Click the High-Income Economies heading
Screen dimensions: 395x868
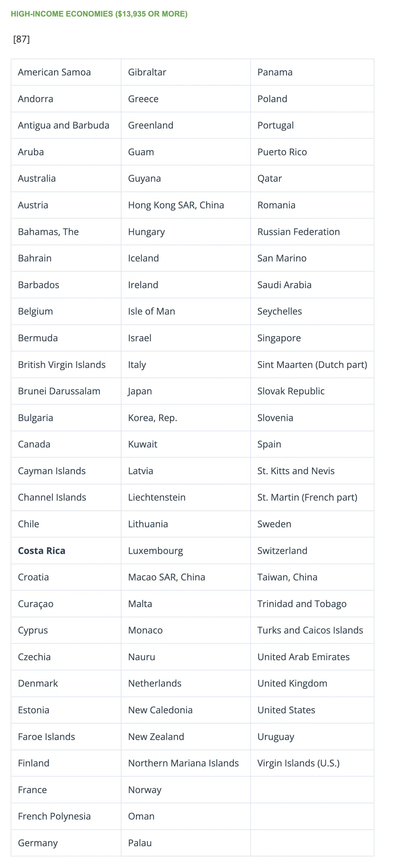[99, 14]
